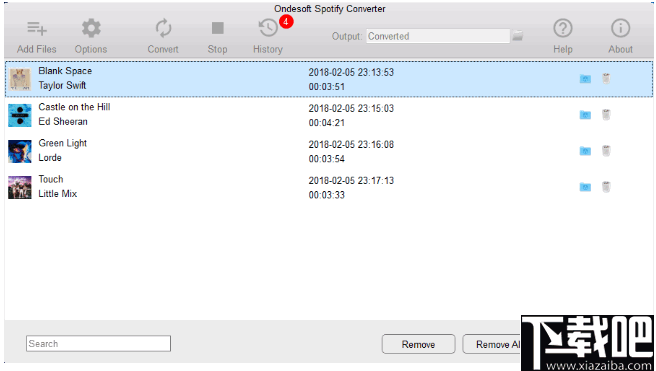The height and width of the screenshot is (371, 656).
Task: Delete the Touch entry via trash icon
Action: (x=606, y=187)
